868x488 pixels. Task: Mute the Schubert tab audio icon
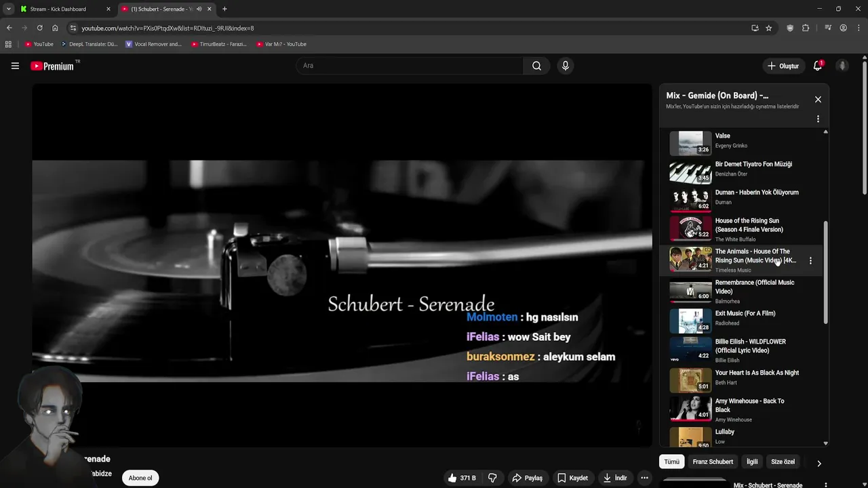click(199, 9)
